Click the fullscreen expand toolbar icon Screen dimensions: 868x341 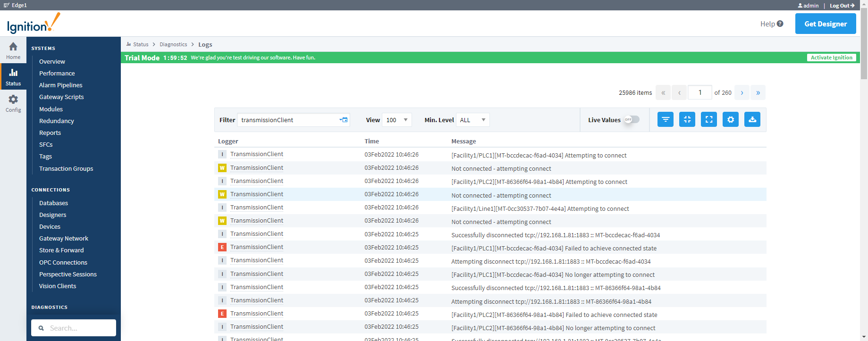click(x=709, y=120)
